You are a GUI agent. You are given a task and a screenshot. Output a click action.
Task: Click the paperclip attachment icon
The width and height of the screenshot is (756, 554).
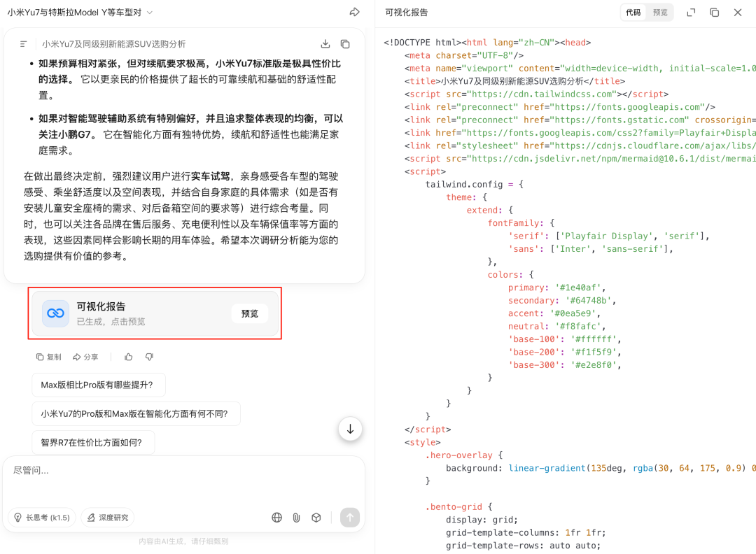click(x=297, y=518)
